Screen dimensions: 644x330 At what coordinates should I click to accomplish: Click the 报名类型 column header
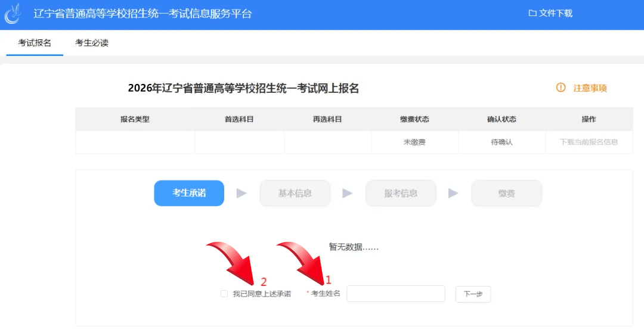point(135,119)
